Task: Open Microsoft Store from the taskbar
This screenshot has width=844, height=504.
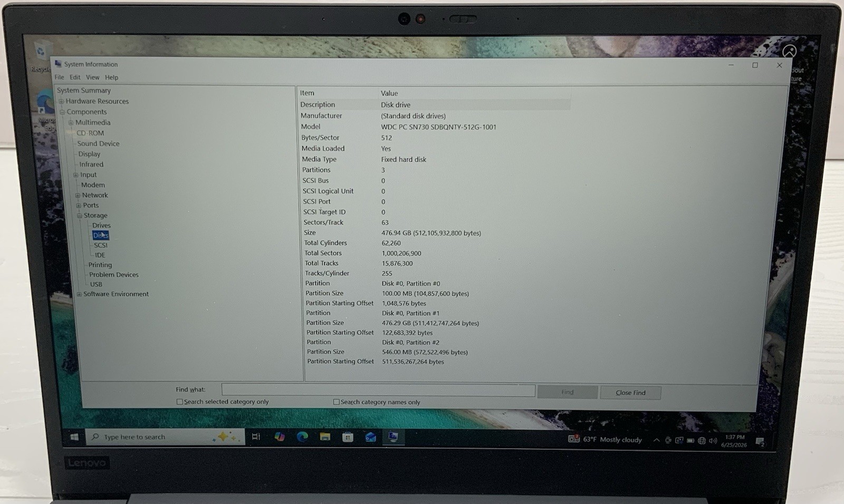Action: click(348, 437)
